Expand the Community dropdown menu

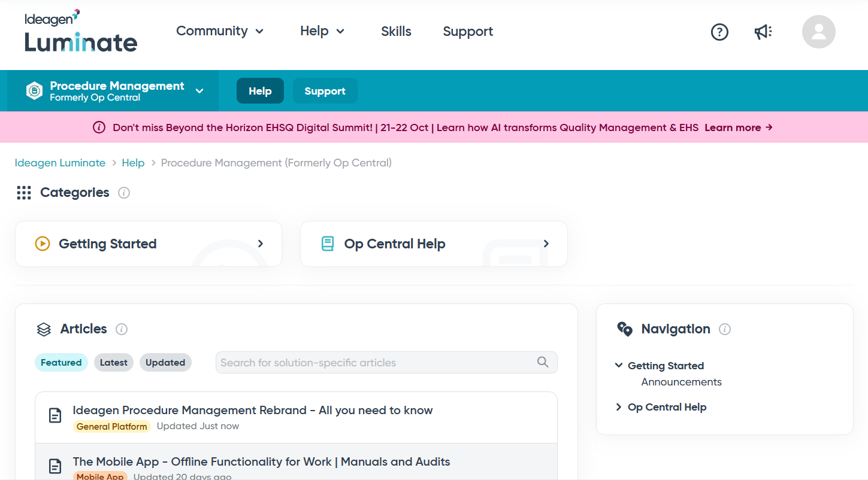(x=220, y=31)
